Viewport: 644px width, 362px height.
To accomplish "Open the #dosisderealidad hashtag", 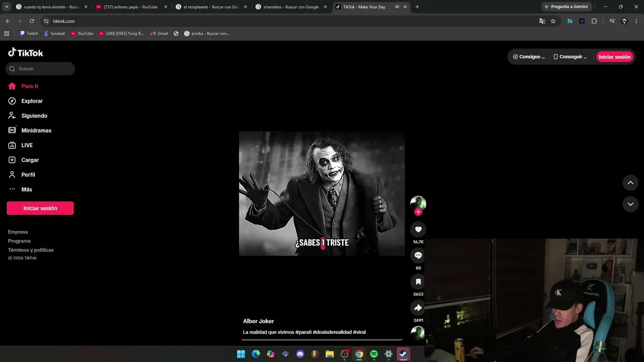I will tap(332, 332).
